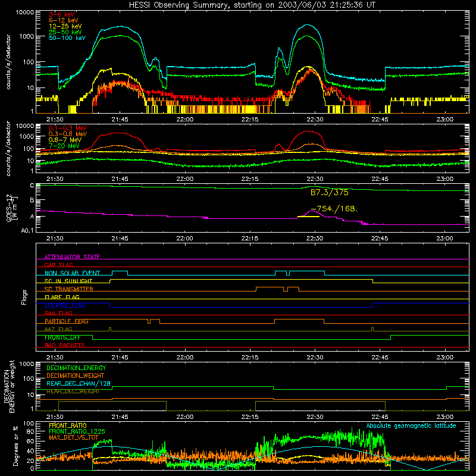Click the 22:30 tick label under the GOES panel
Screen dimensions: 476x476
click(x=315, y=239)
